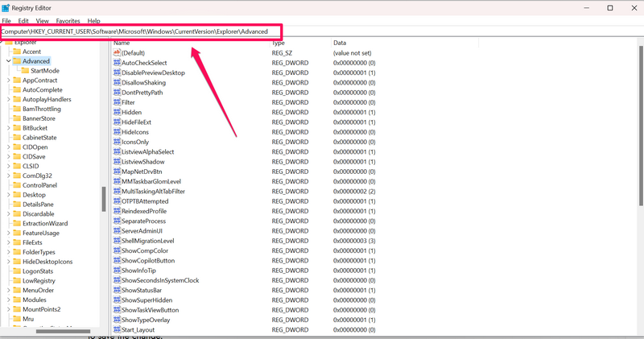Image resolution: width=644 pixels, height=339 pixels.
Task: Click the FileExts folder icon in tree
Action: click(x=16, y=242)
